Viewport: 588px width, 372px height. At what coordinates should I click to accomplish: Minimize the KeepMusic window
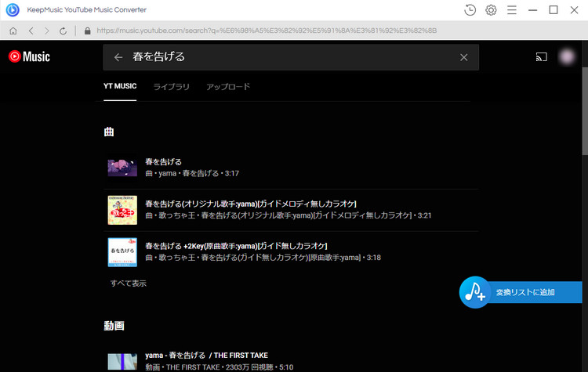(532, 10)
